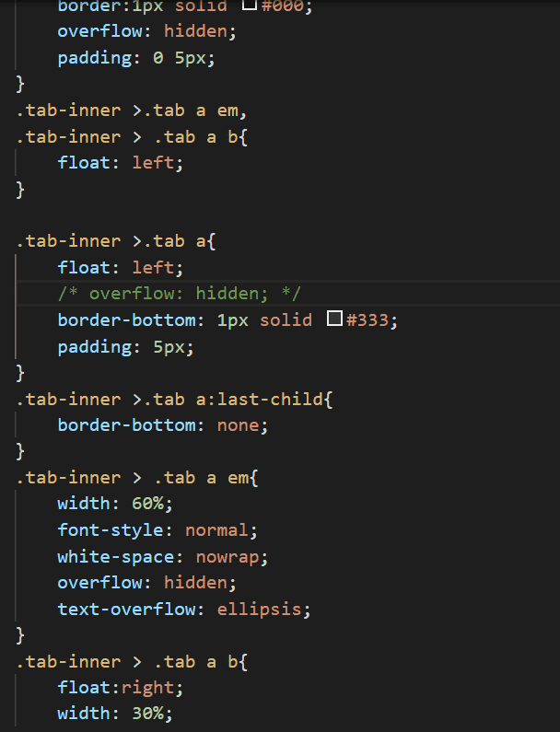
Task: Click the 'normal' font-style value
Action: (x=216, y=530)
